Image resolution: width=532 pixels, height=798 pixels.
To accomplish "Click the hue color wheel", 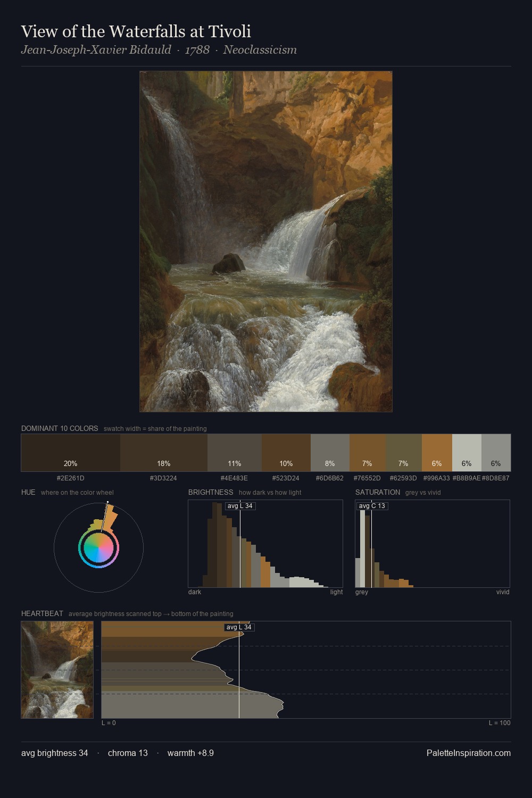I will coord(98,547).
